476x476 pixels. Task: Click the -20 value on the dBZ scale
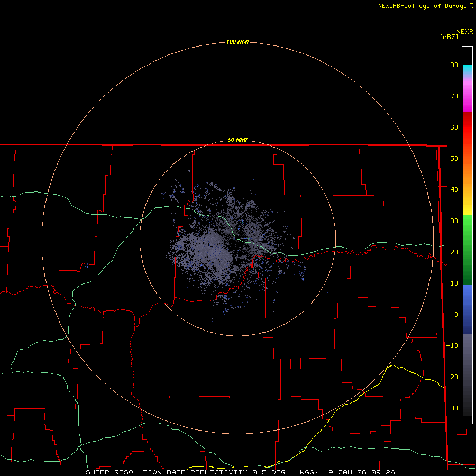coord(452,377)
